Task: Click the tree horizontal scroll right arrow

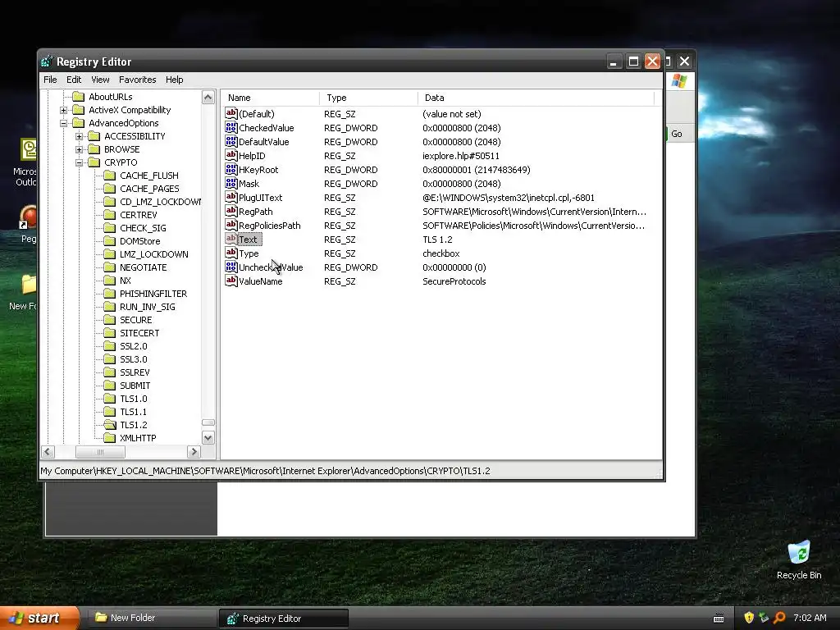Action: pyautogui.click(x=194, y=452)
